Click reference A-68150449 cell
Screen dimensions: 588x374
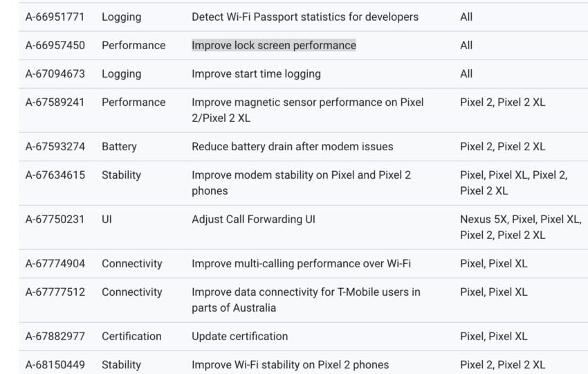[x=55, y=365]
